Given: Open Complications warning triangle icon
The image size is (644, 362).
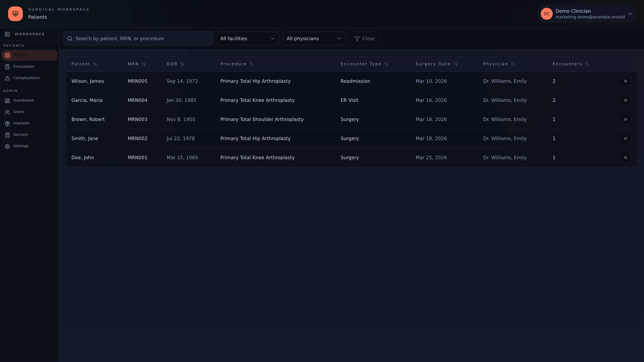Looking at the screenshot, I should click(x=8, y=78).
